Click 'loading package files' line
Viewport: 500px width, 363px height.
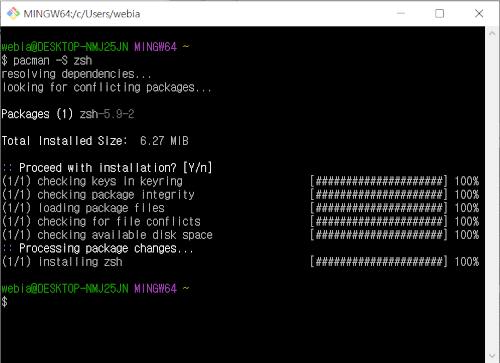83,208
